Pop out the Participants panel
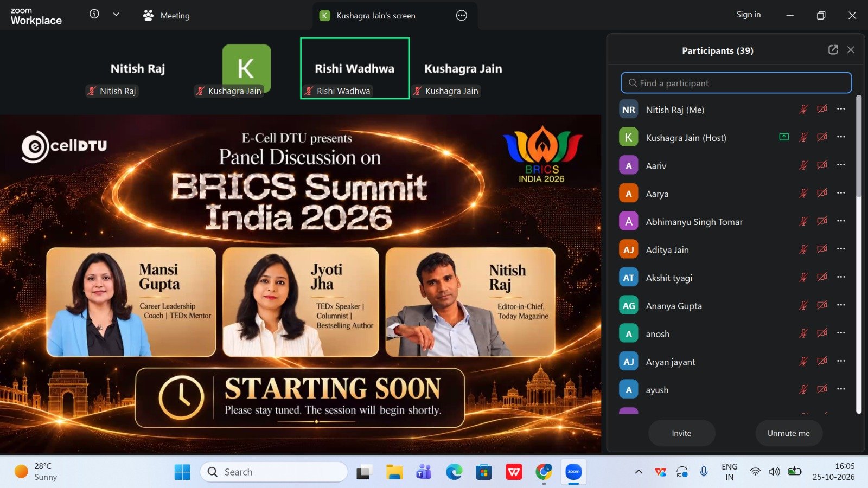868x488 pixels. point(833,50)
